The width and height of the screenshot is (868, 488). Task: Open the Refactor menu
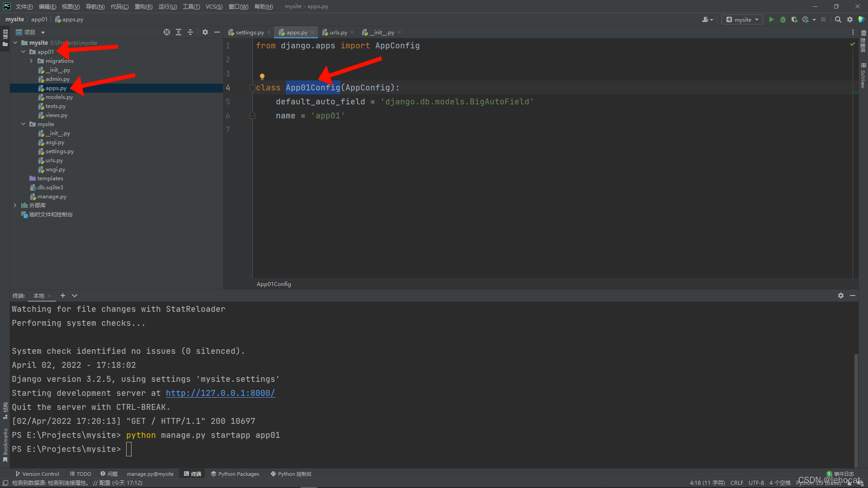pyautogui.click(x=143, y=6)
